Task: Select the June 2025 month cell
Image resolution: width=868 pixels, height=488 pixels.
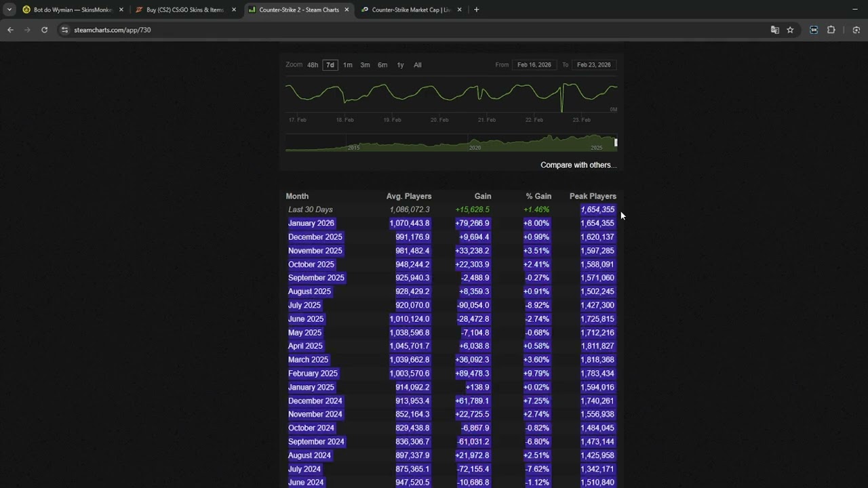Action: (x=306, y=319)
